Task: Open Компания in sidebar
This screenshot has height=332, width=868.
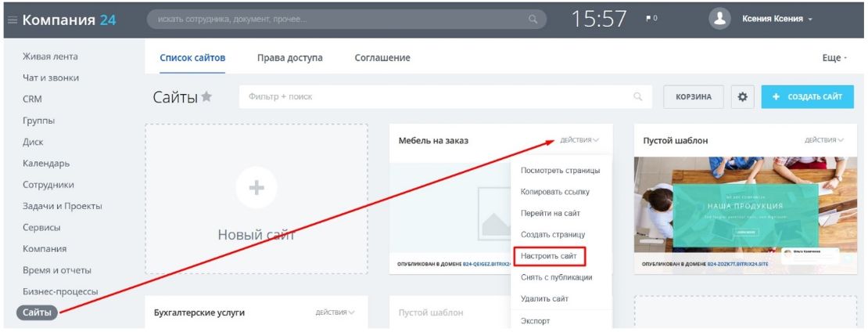Action: tap(45, 249)
